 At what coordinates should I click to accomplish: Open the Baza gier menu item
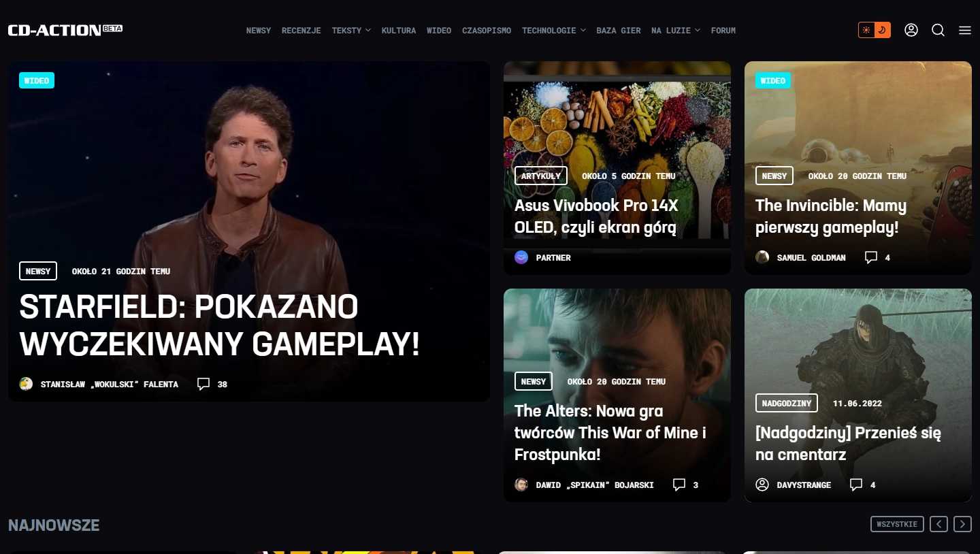(619, 31)
